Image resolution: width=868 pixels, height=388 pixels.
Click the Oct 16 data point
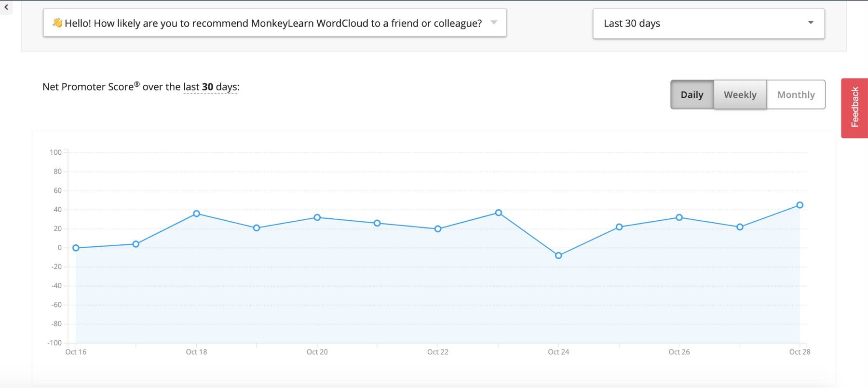(x=76, y=248)
